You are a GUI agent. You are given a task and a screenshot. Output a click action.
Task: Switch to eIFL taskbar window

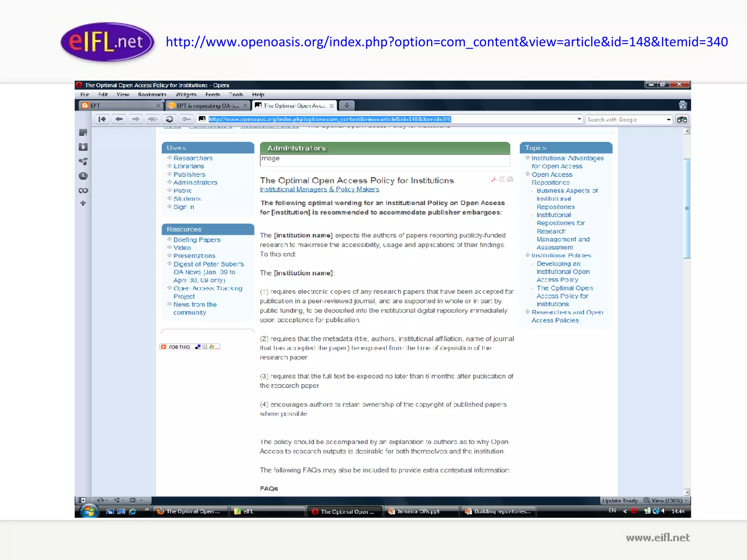click(x=267, y=512)
